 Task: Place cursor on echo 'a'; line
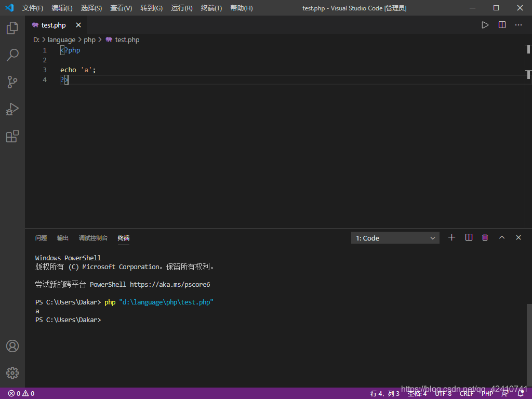(x=78, y=70)
